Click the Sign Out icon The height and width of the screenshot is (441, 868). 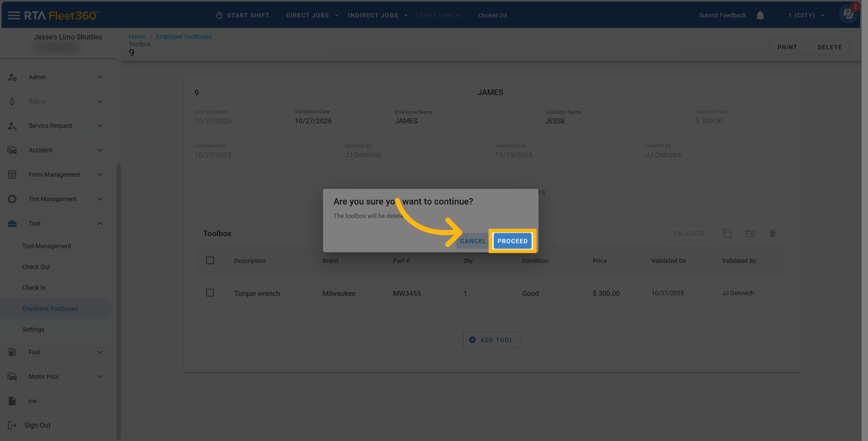(x=12, y=425)
